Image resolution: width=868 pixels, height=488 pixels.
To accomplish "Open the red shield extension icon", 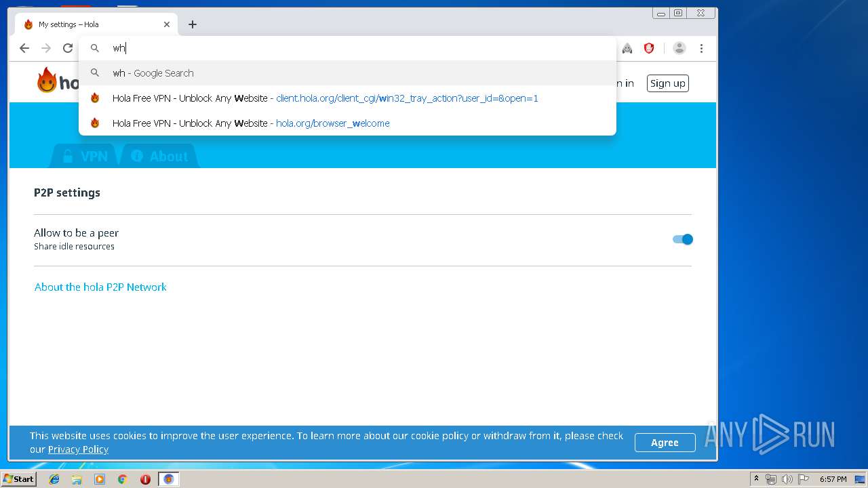I will 649,48.
